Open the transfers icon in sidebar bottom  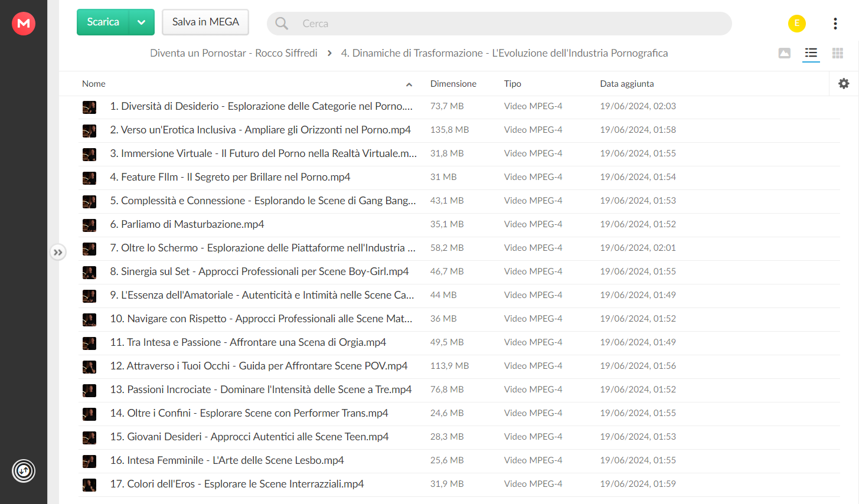[24, 470]
